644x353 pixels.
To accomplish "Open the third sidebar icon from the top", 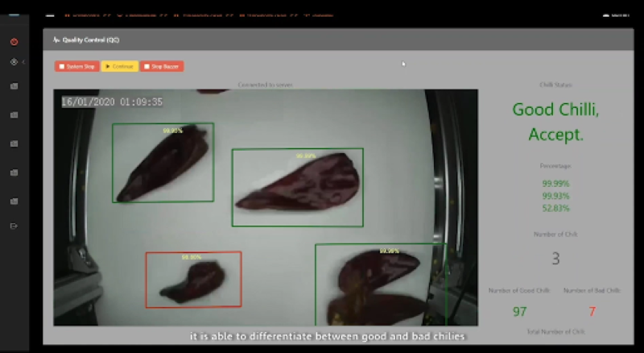I will [x=14, y=86].
